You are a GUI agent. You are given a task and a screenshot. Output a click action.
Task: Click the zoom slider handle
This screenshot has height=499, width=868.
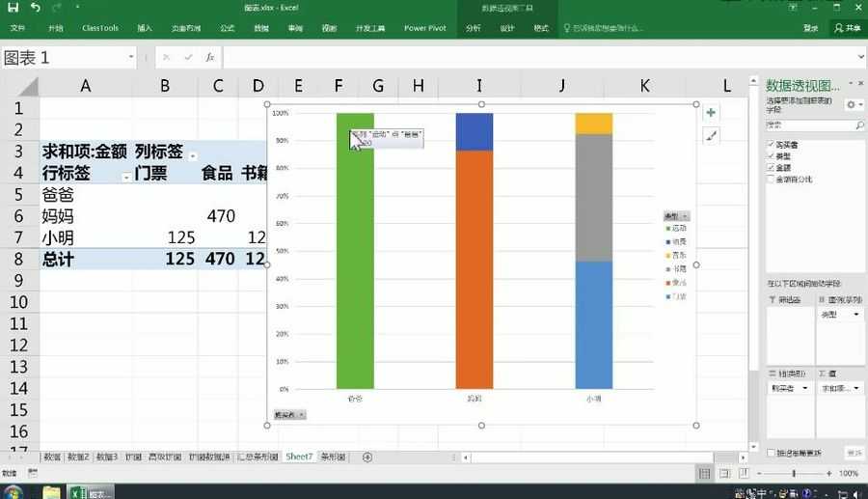point(794,474)
